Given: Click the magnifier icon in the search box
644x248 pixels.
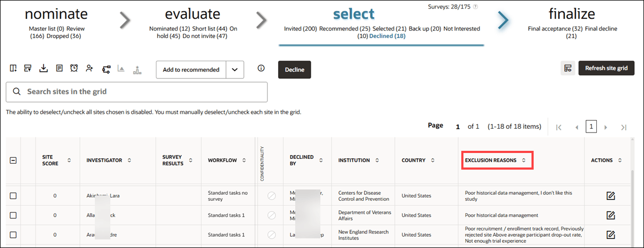Looking at the screenshot, I should [17, 91].
